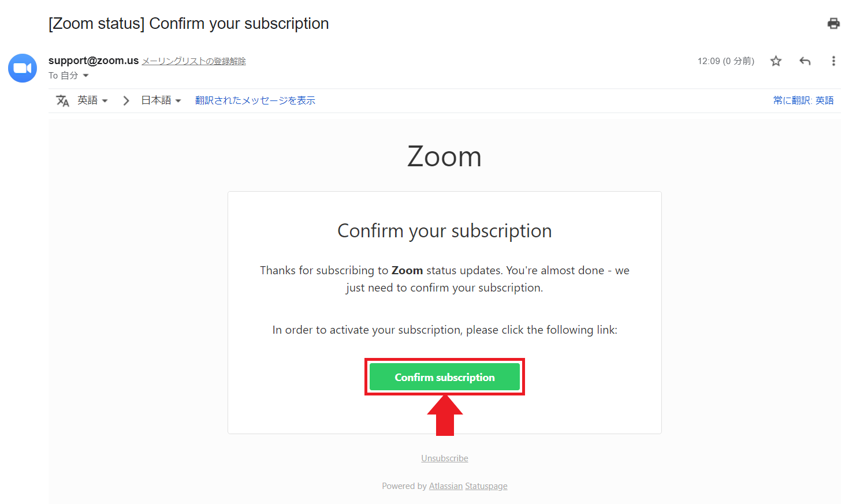Open the 英語 source language dropdown
The height and width of the screenshot is (504, 845).
[x=93, y=100]
